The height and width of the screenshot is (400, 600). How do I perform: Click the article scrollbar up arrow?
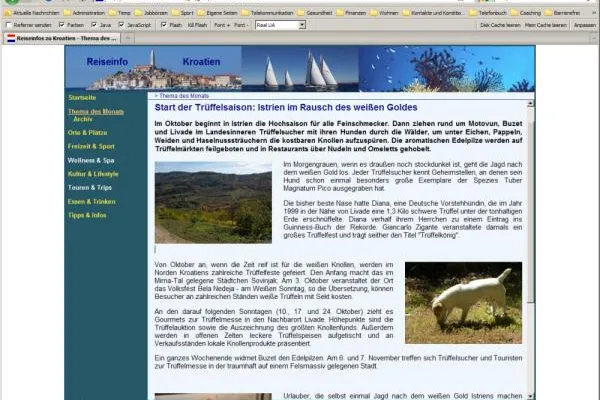pyautogui.click(x=530, y=103)
